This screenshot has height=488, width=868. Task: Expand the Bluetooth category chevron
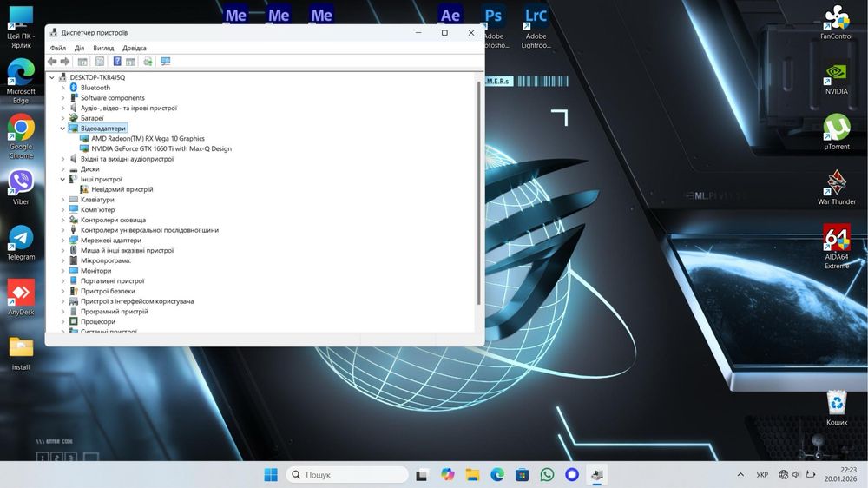tap(62, 88)
